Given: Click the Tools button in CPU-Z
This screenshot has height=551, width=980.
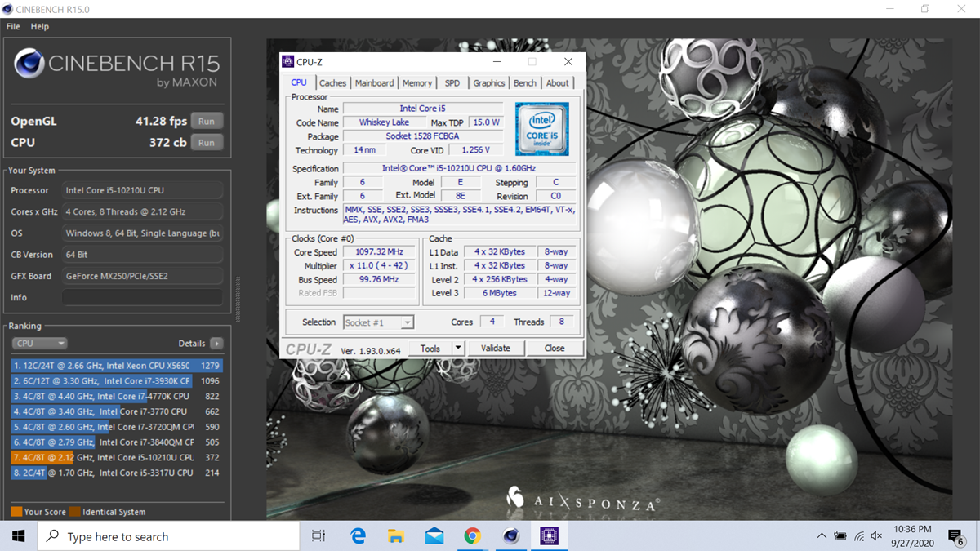Looking at the screenshot, I should (430, 348).
